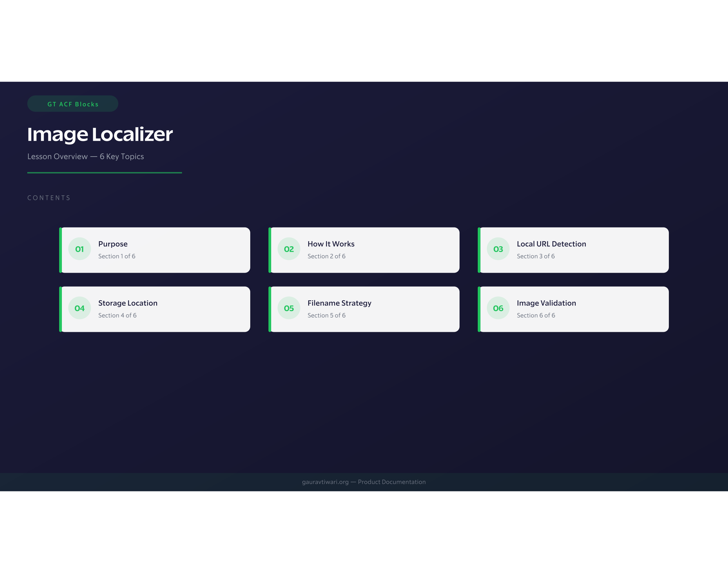Open Storage Location heading
The height and width of the screenshot is (573, 728).
(x=127, y=303)
